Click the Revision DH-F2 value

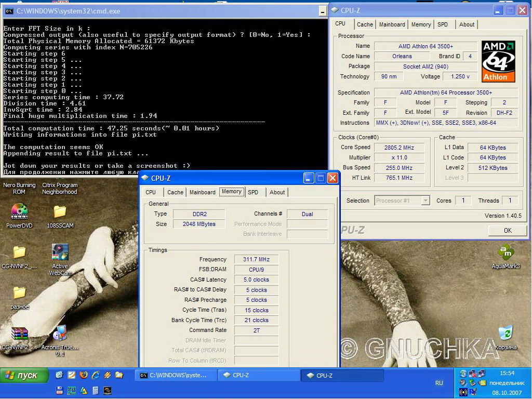point(504,113)
